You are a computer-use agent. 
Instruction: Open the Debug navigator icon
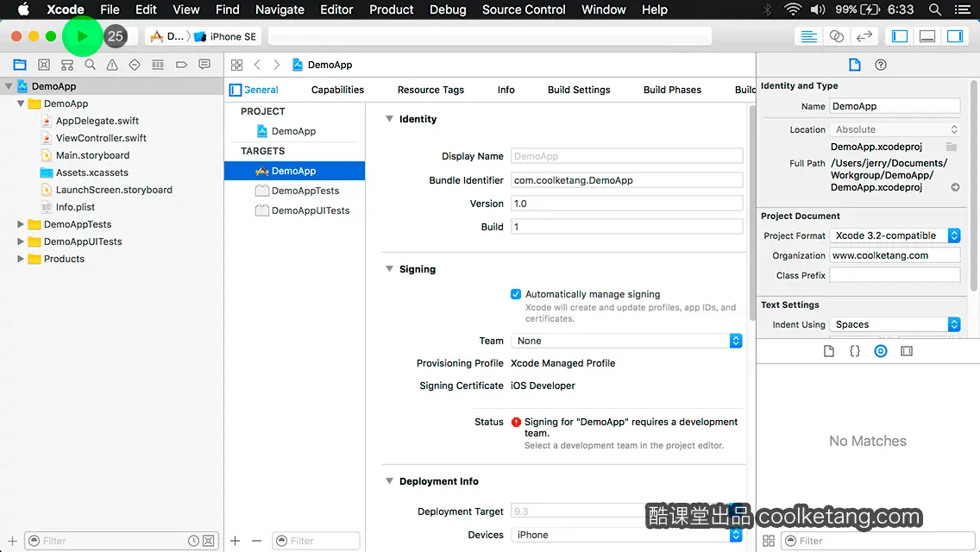(158, 65)
